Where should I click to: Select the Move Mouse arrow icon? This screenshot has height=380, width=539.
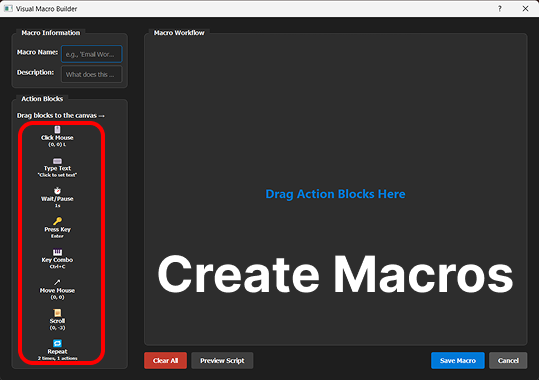[x=57, y=282]
